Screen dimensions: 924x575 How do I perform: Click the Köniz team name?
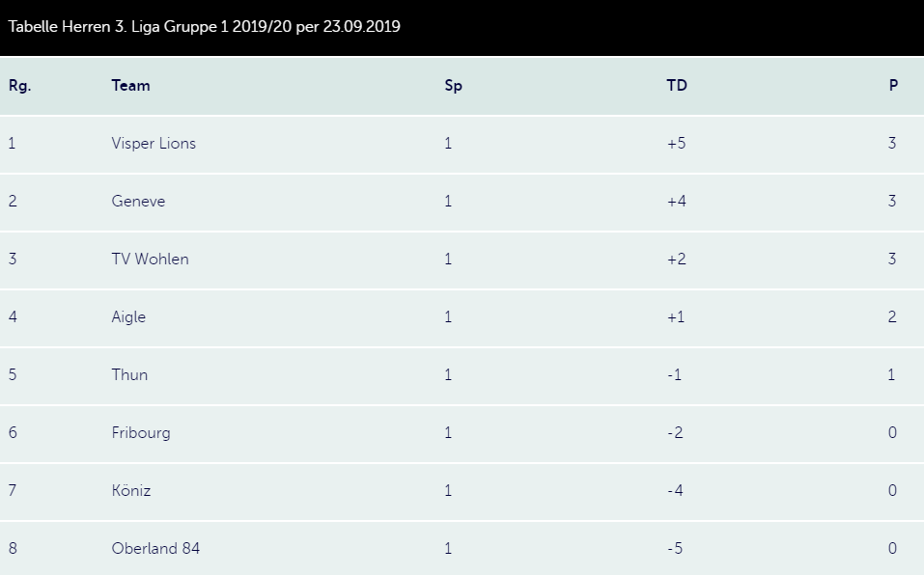point(131,491)
